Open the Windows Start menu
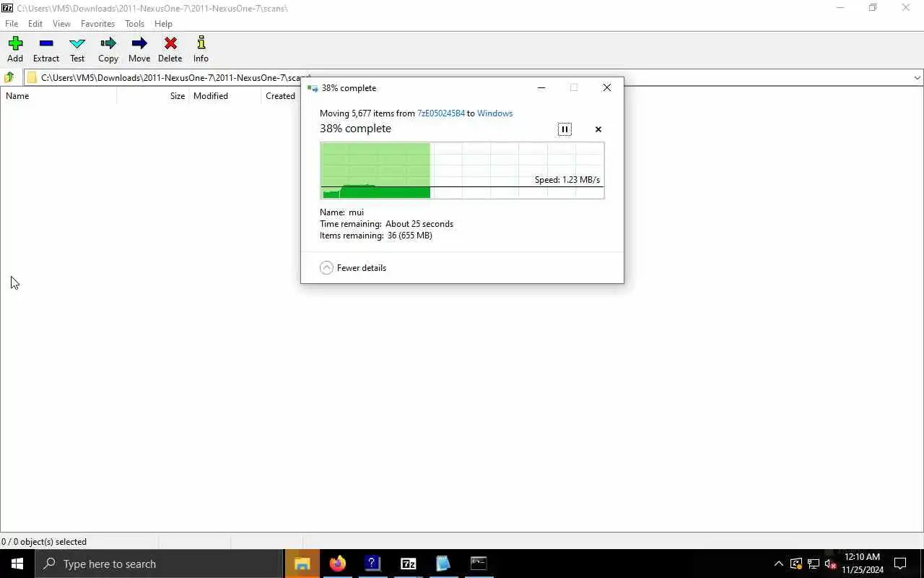924x578 pixels. tap(17, 564)
